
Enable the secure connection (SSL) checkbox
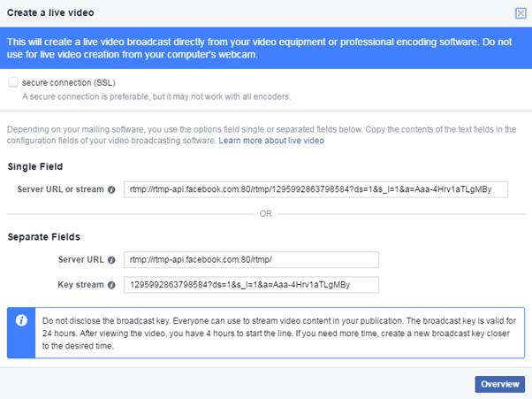(x=13, y=82)
